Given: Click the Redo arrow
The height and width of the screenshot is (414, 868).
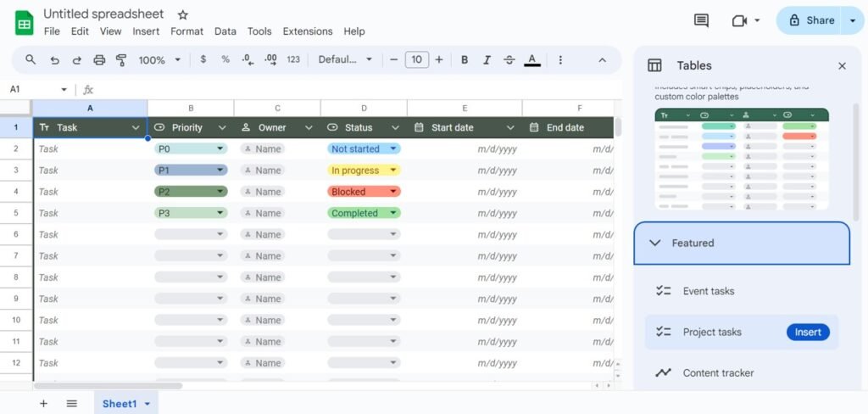Looking at the screenshot, I should (77, 60).
